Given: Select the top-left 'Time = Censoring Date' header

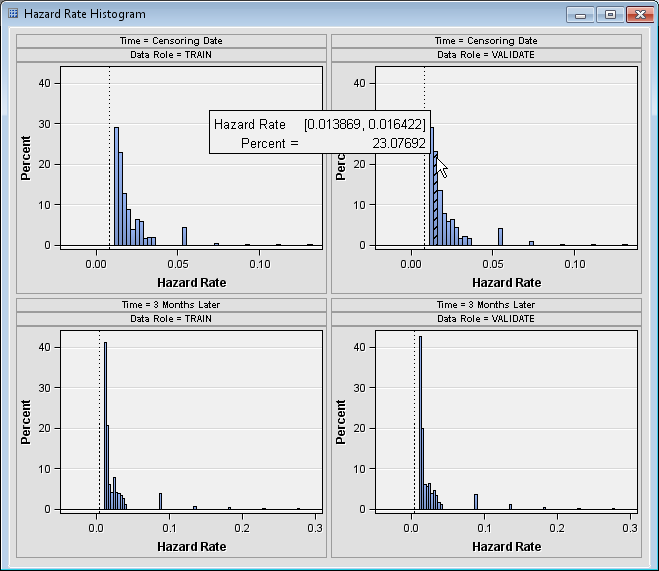Looking at the screenshot, I should (172, 41).
